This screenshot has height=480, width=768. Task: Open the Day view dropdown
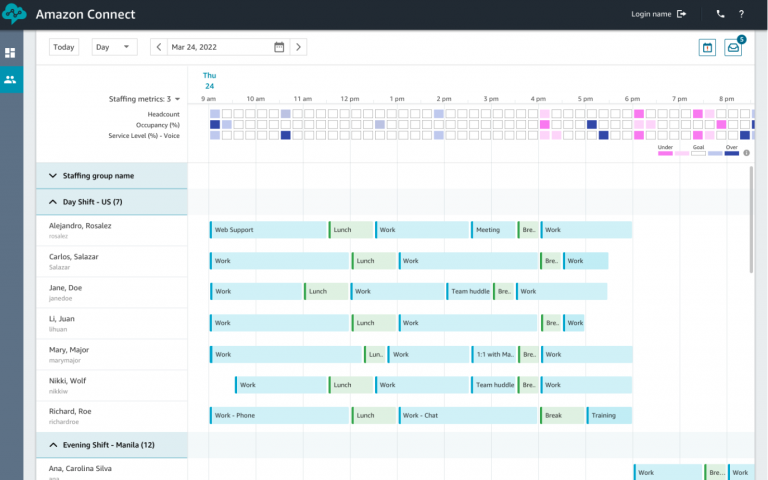click(114, 47)
